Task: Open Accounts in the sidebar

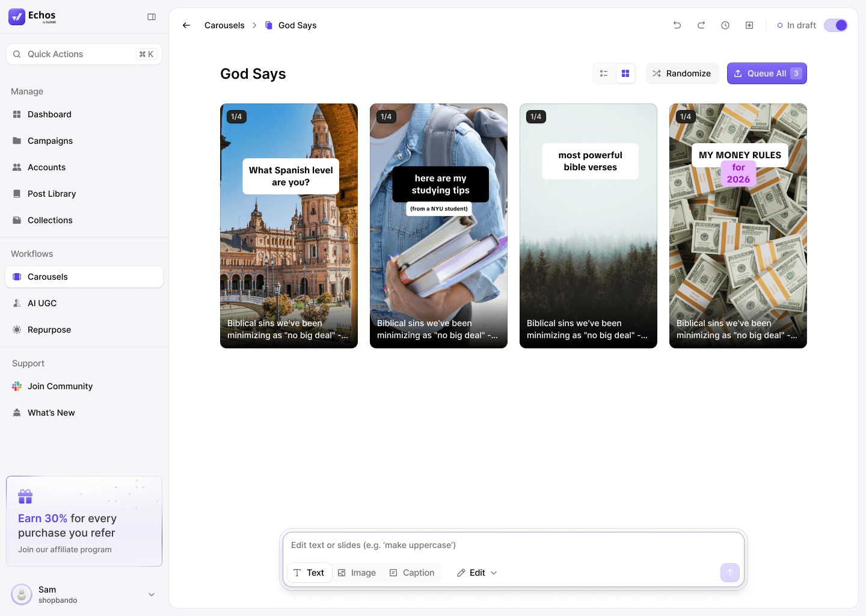Action: click(x=84, y=167)
